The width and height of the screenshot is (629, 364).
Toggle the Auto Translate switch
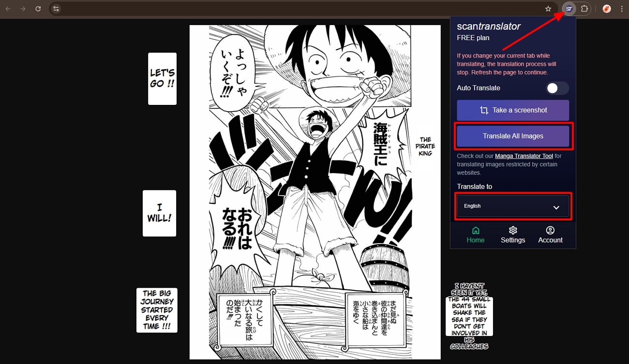click(x=557, y=88)
